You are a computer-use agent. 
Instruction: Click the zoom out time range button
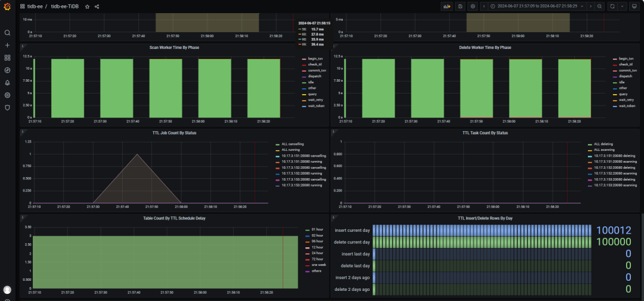[600, 7]
